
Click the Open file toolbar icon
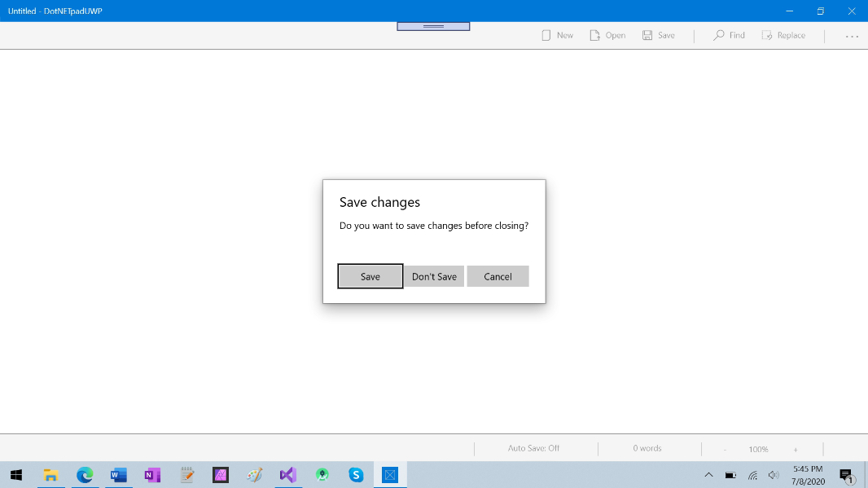[x=596, y=36]
